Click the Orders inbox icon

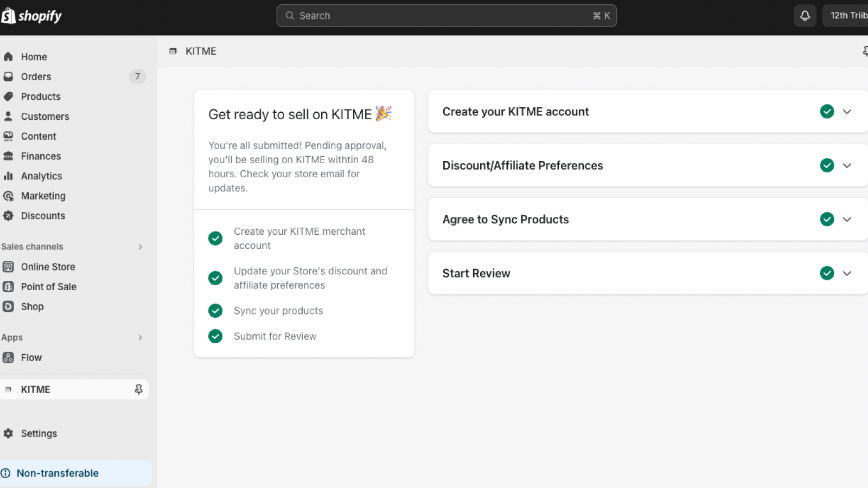pos(8,76)
